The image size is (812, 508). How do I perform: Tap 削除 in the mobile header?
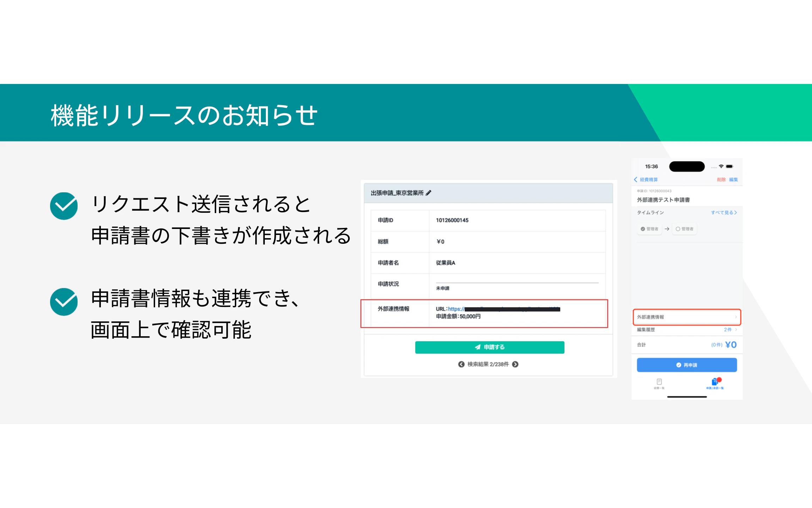(x=721, y=180)
